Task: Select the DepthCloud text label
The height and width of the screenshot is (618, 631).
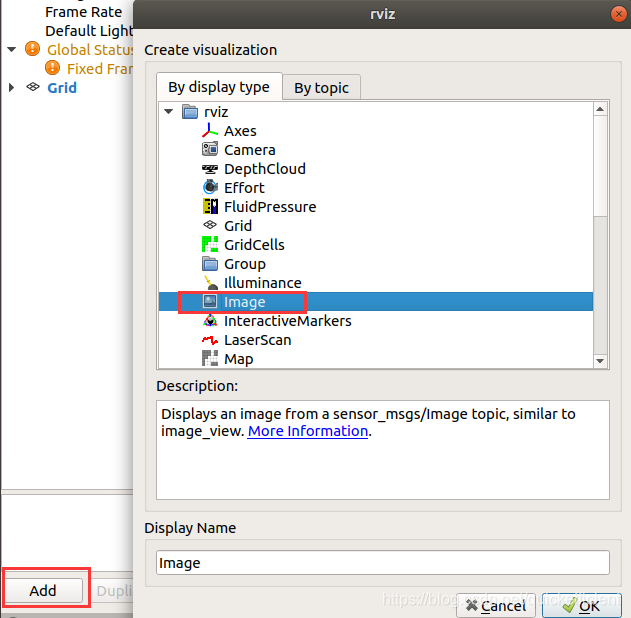Action: (x=265, y=169)
